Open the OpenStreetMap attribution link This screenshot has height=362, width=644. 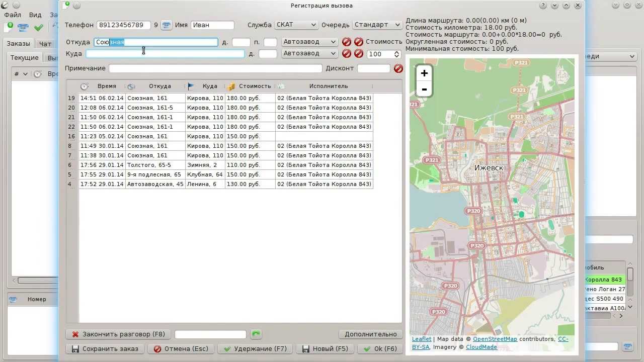click(x=495, y=339)
